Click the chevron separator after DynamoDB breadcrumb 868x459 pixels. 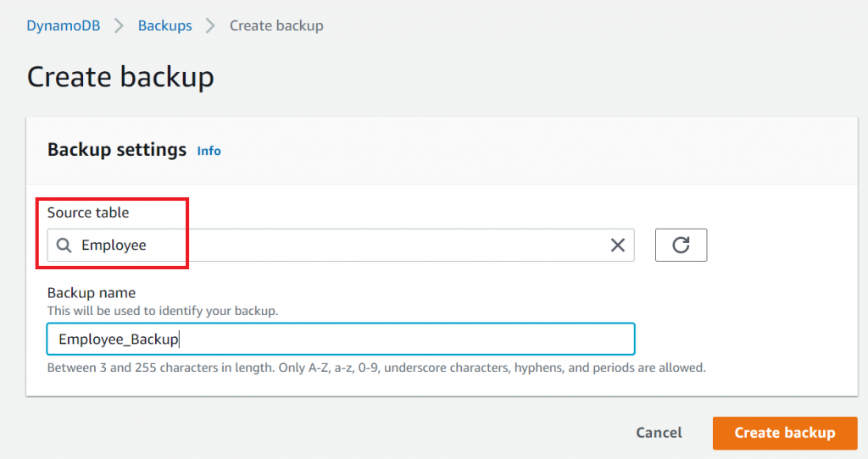120,25
